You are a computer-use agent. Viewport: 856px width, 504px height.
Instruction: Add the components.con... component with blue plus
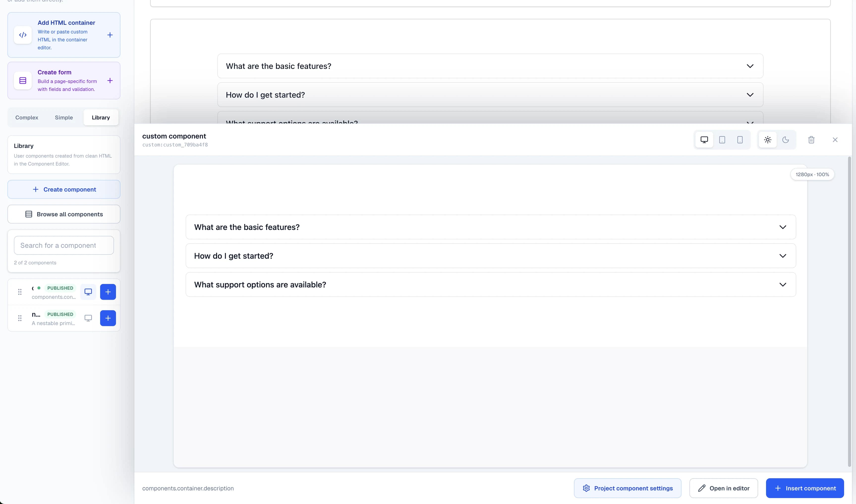coord(108,292)
